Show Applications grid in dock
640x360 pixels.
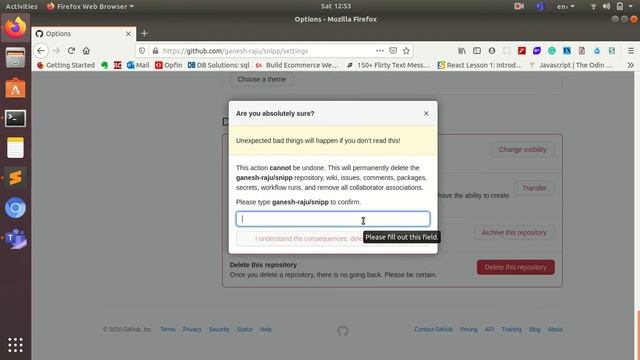click(x=16, y=345)
